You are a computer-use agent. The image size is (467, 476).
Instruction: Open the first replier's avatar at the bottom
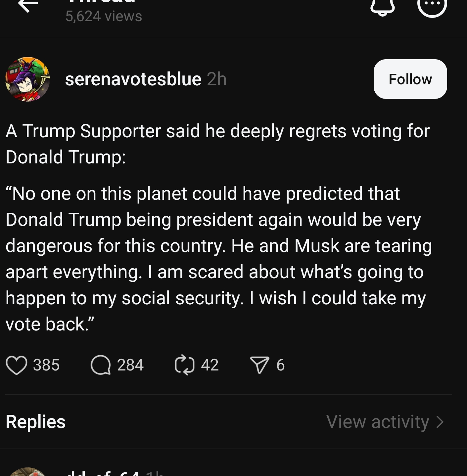(28, 472)
